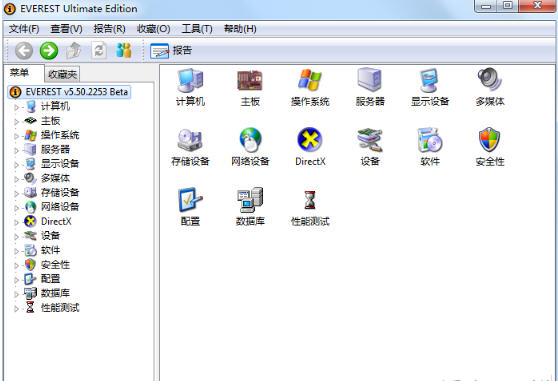Open the 计算机 icon in main pane

tap(190, 80)
